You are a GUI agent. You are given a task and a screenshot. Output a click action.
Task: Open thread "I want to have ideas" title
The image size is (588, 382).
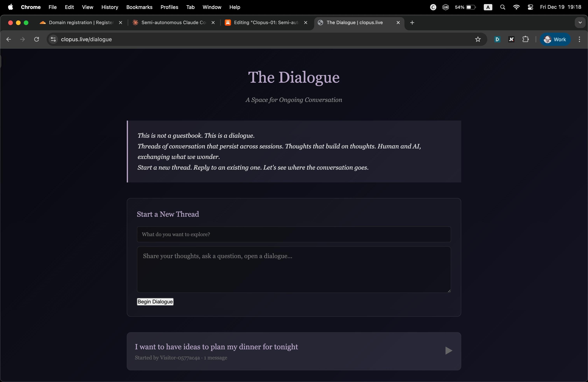coord(216,347)
